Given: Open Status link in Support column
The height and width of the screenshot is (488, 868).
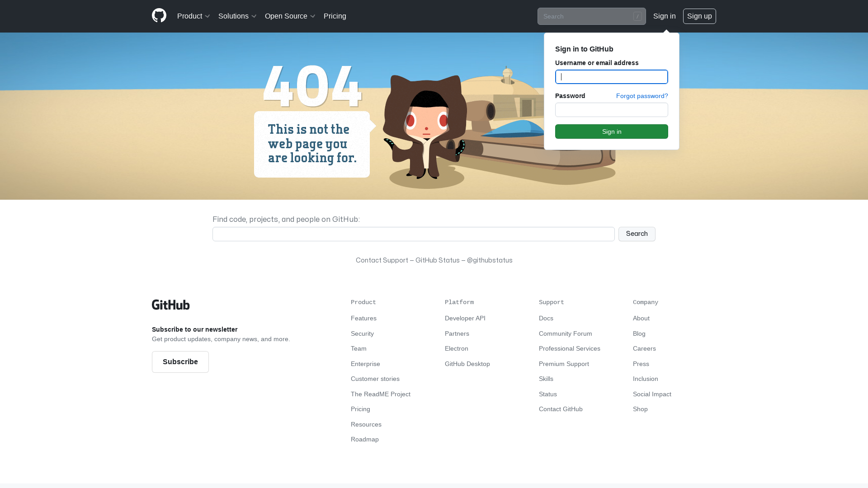Looking at the screenshot, I should tap(548, 394).
